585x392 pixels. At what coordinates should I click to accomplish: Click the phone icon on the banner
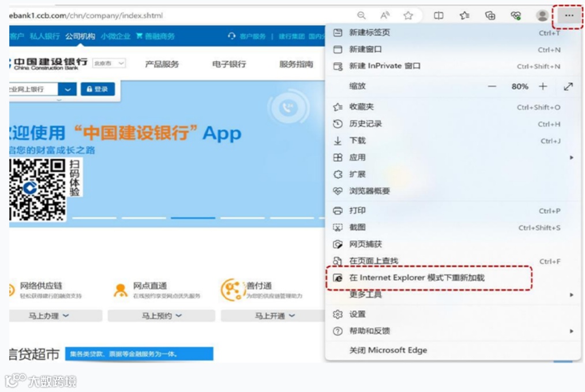click(x=288, y=108)
